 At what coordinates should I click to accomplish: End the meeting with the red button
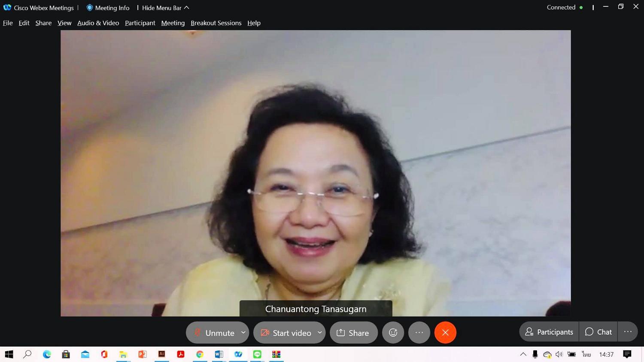445,332
